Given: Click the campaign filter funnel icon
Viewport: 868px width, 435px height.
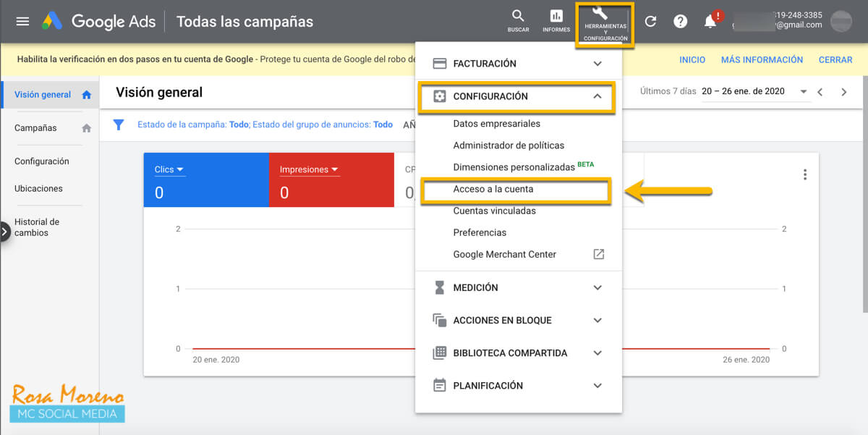Looking at the screenshot, I should coord(119,124).
